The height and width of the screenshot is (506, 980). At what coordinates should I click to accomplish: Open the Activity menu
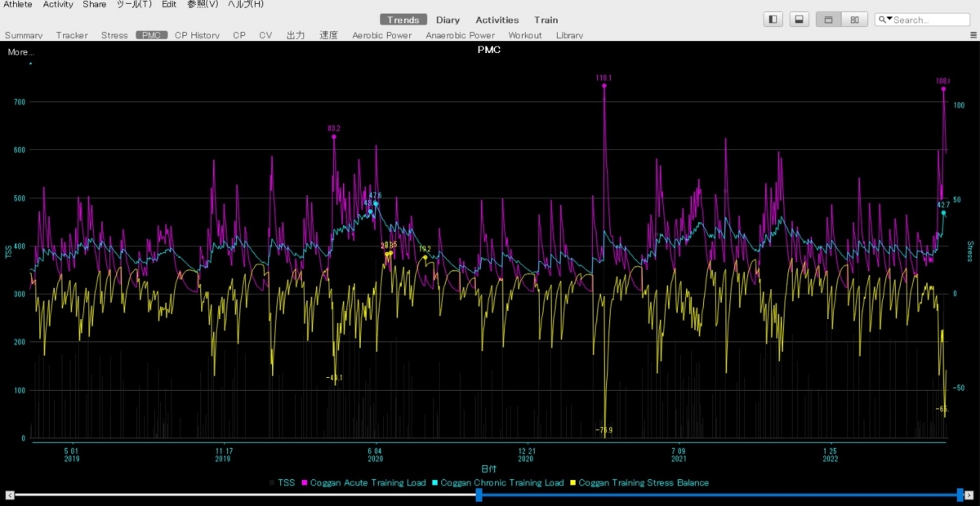pos(58,4)
